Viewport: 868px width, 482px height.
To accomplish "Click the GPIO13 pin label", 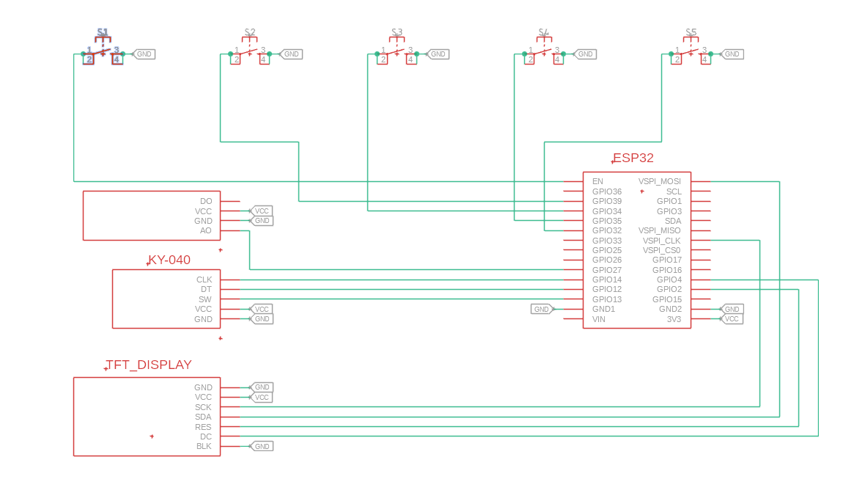I will point(607,299).
